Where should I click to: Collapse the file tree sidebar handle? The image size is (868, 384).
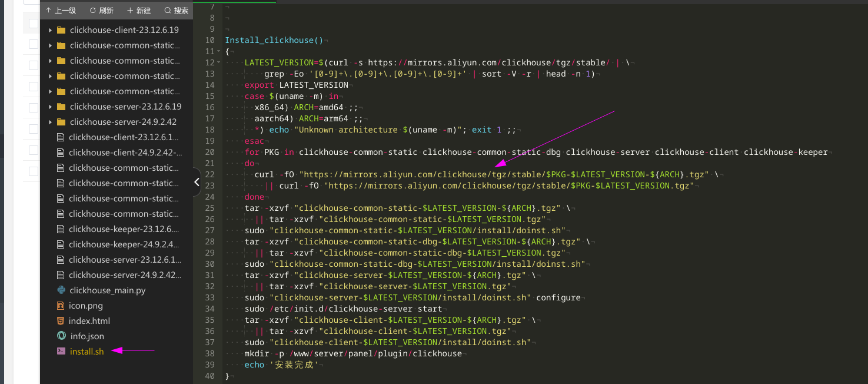(197, 183)
